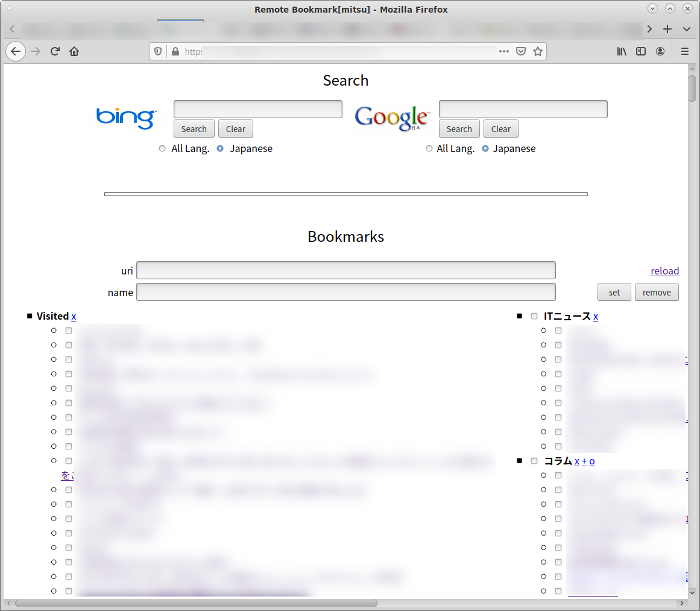Click the Bing Search button
This screenshot has width=700, height=611.
(x=194, y=129)
